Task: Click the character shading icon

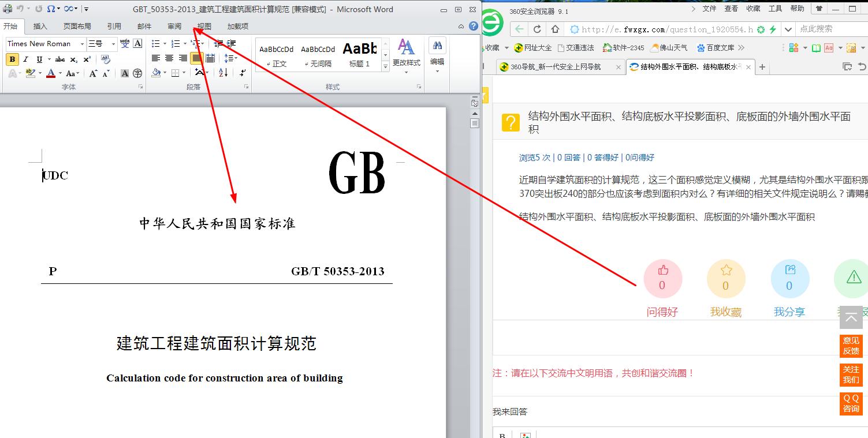Action: 125,73
